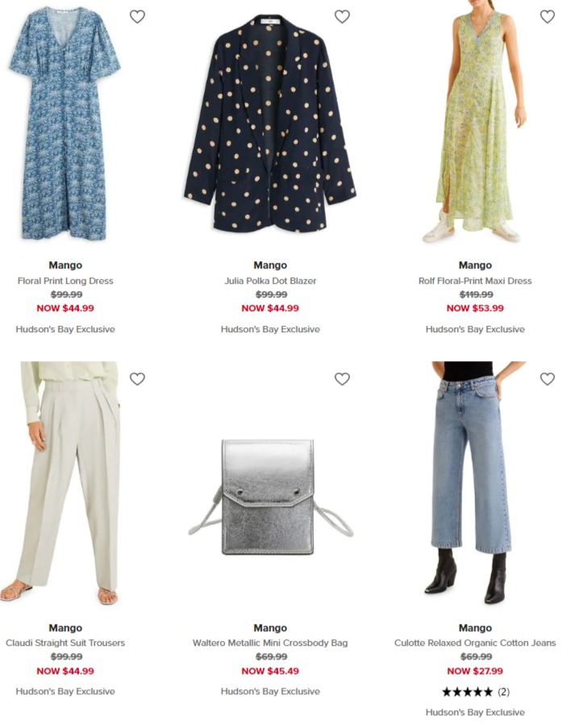Favorite the Culotte Relaxed Organic Cotton Jeans
This screenshot has width=571, height=728.
548,379
